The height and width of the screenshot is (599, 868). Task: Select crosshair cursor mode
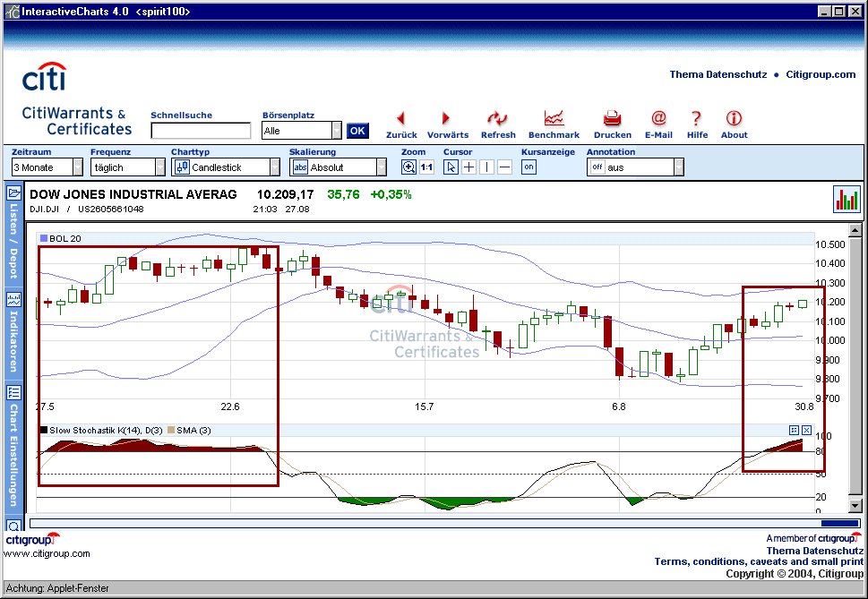(468, 167)
